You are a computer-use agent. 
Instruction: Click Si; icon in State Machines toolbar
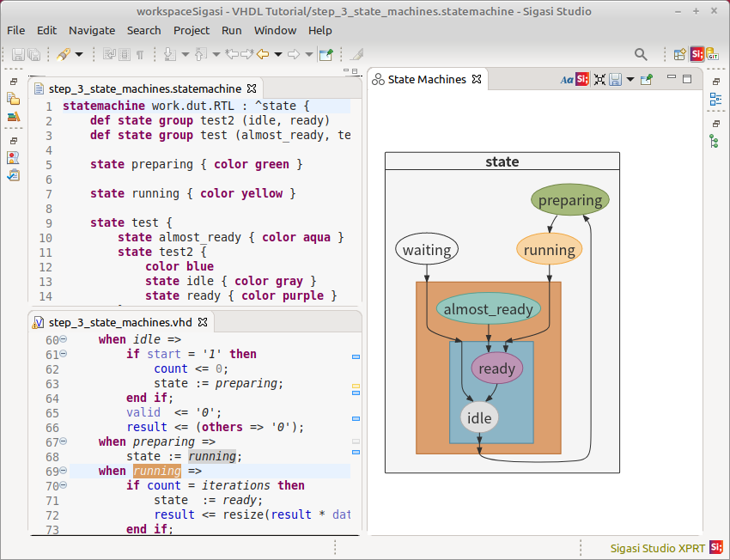pyautogui.click(x=582, y=79)
